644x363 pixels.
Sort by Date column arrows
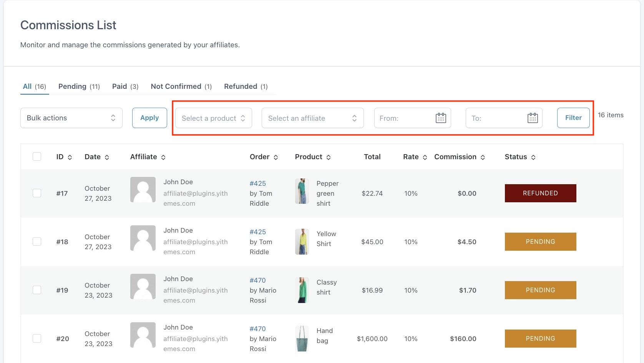point(107,157)
